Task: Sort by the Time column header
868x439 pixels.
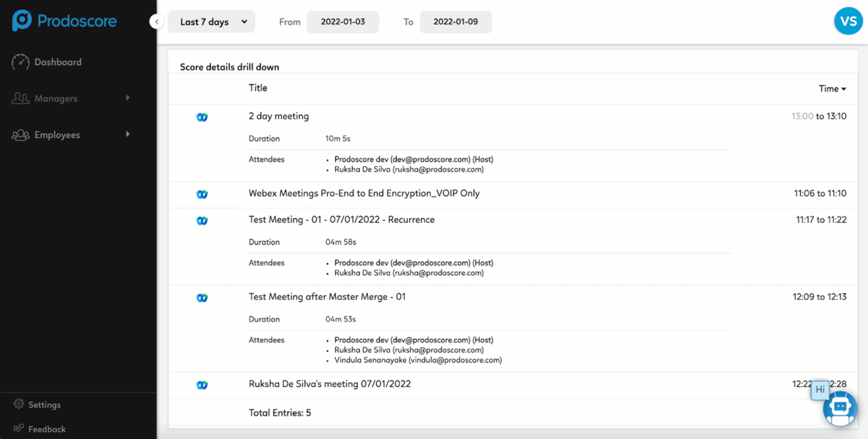Action: coord(832,89)
